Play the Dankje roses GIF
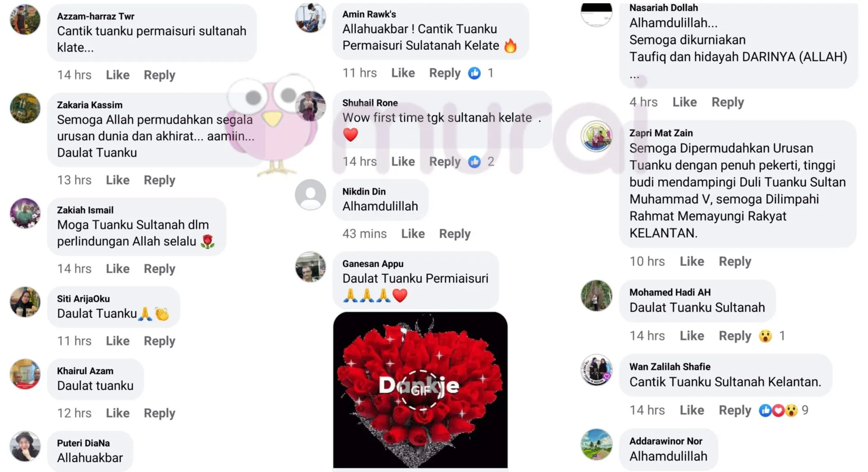 pos(420,390)
